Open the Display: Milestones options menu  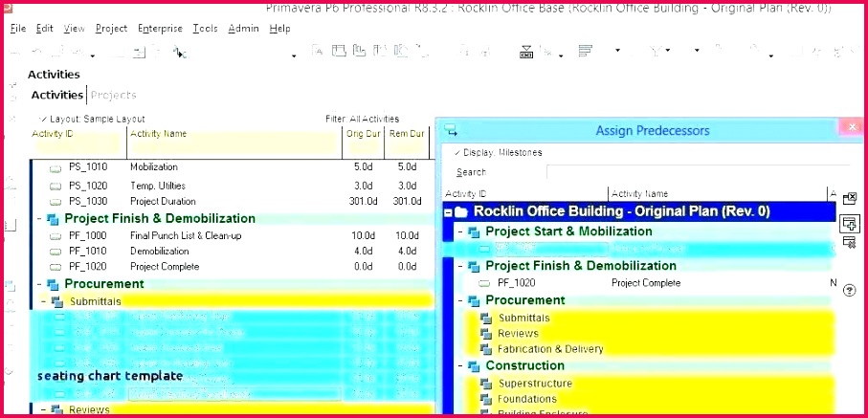497,152
